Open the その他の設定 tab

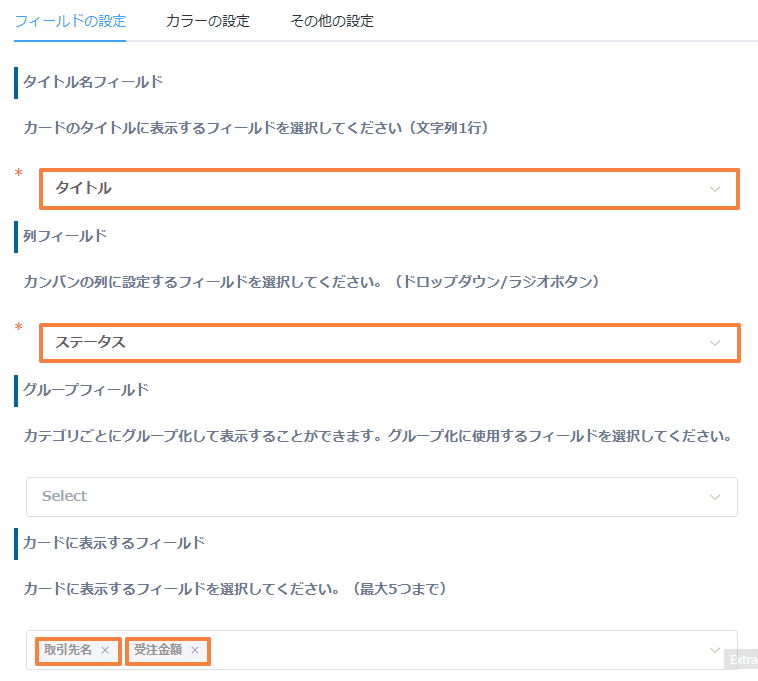(x=332, y=21)
